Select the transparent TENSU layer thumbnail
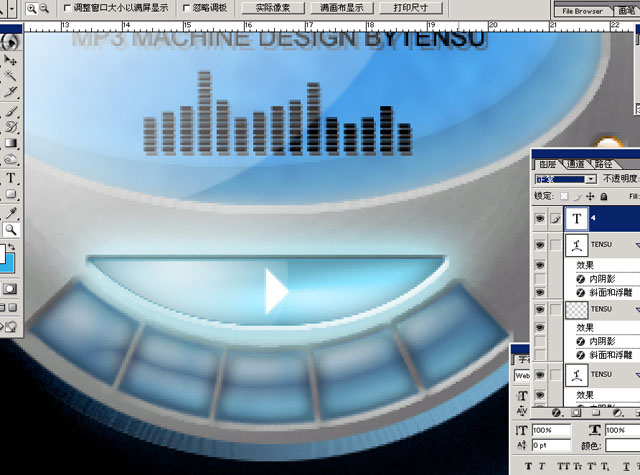640x475 pixels. tap(576, 310)
